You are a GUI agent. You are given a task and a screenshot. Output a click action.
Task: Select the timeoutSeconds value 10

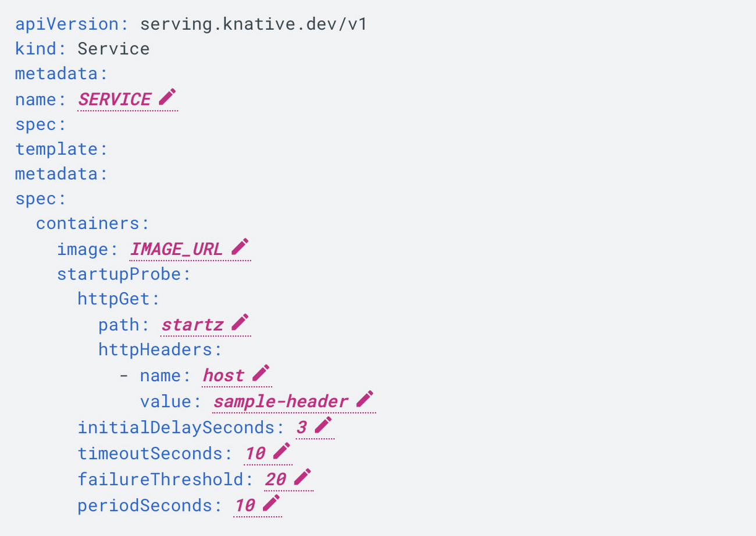[255, 453]
